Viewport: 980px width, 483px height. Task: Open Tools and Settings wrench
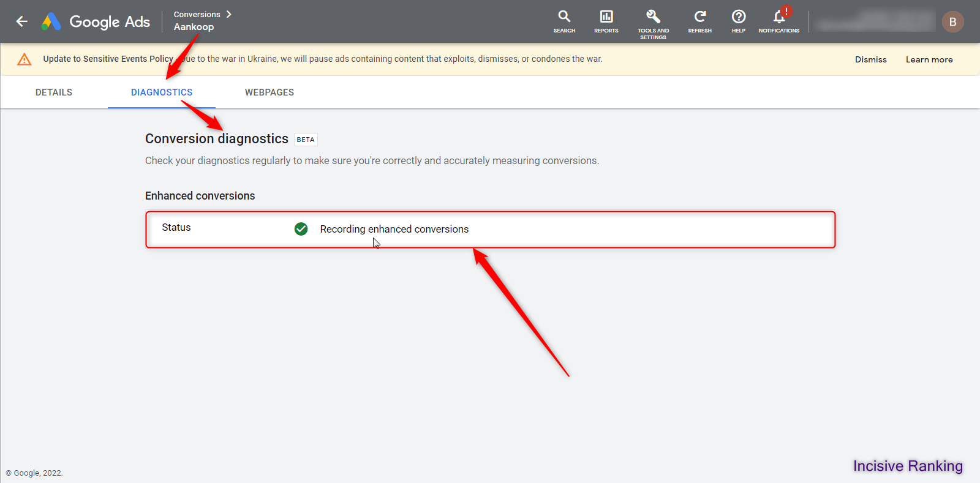point(653,21)
